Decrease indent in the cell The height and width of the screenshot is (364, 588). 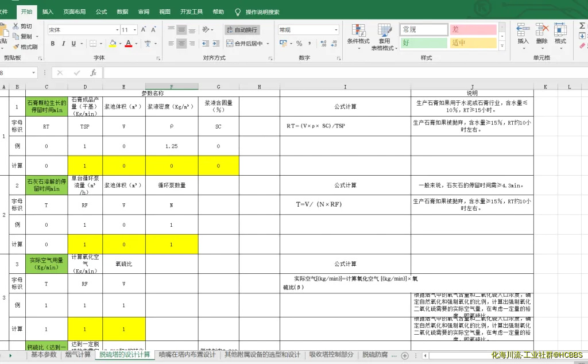(x=206, y=44)
